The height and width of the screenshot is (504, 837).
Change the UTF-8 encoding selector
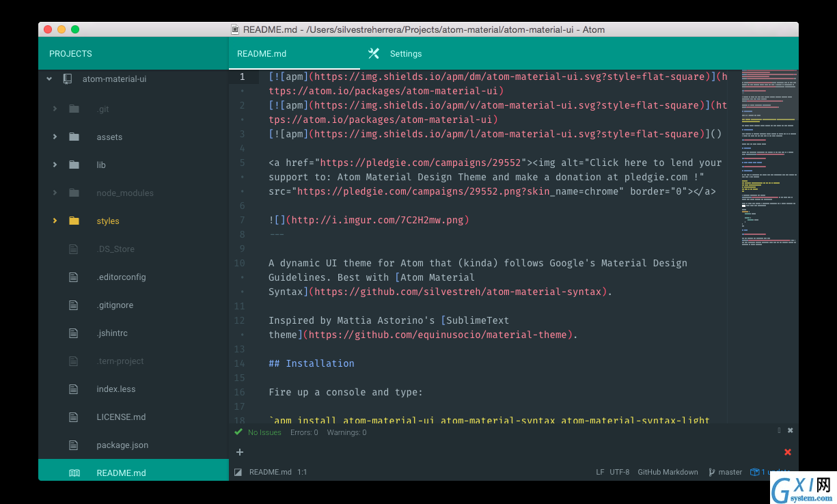(620, 472)
